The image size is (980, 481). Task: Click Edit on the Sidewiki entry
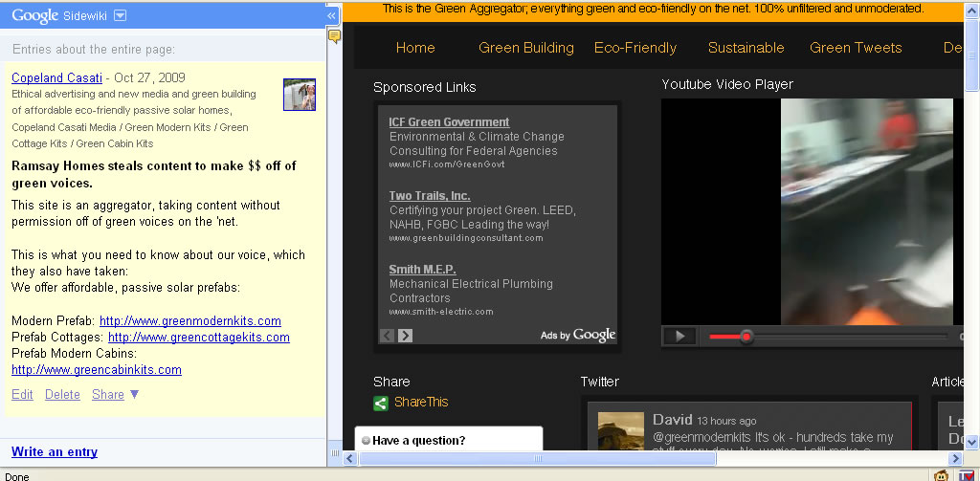(23, 395)
